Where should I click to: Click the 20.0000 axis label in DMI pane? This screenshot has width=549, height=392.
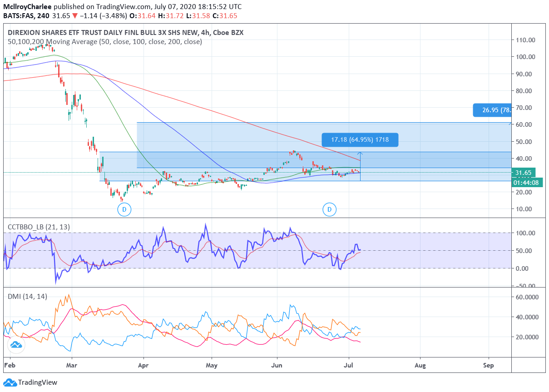point(528,337)
